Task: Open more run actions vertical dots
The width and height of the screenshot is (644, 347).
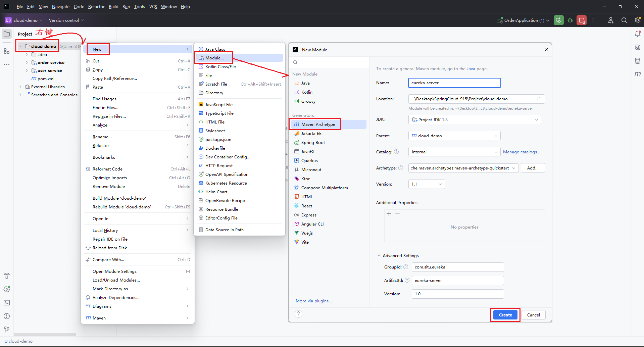Action: [x=593, y=20]
